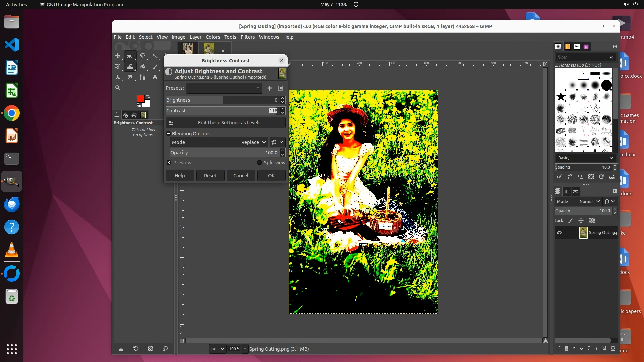644x362 pixels.
Task: Hide the Spring Outing layer visibility
Action: 559,233
